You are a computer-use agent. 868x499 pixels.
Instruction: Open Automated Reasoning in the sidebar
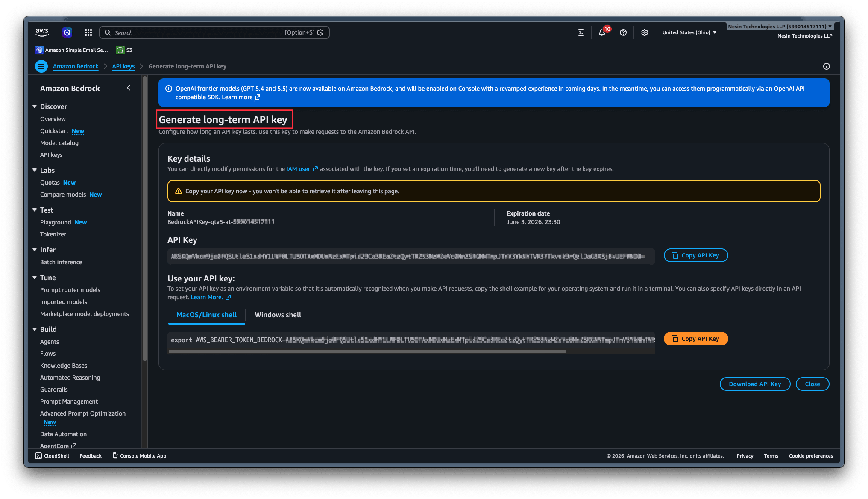[70, 378]
